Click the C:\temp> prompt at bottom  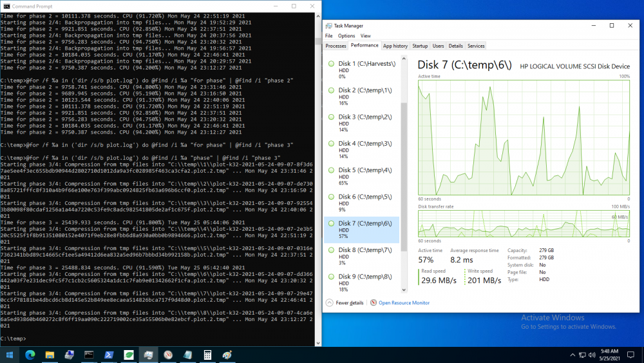pos(13,338)
